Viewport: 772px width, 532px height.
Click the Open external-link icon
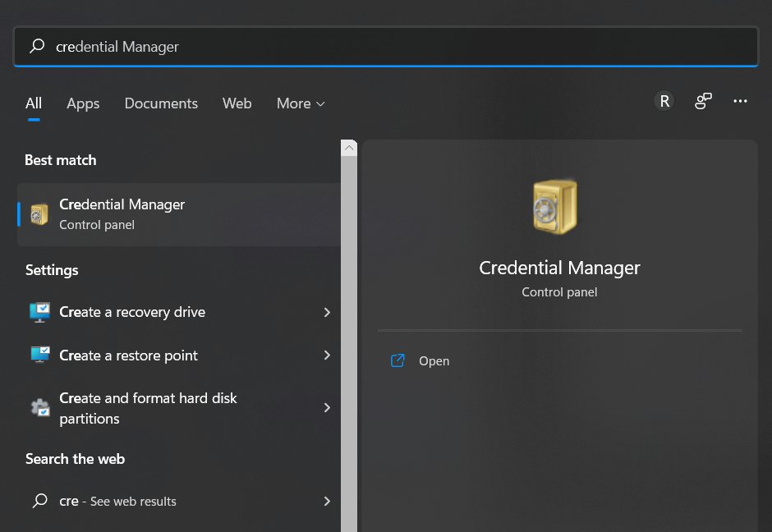397,360
